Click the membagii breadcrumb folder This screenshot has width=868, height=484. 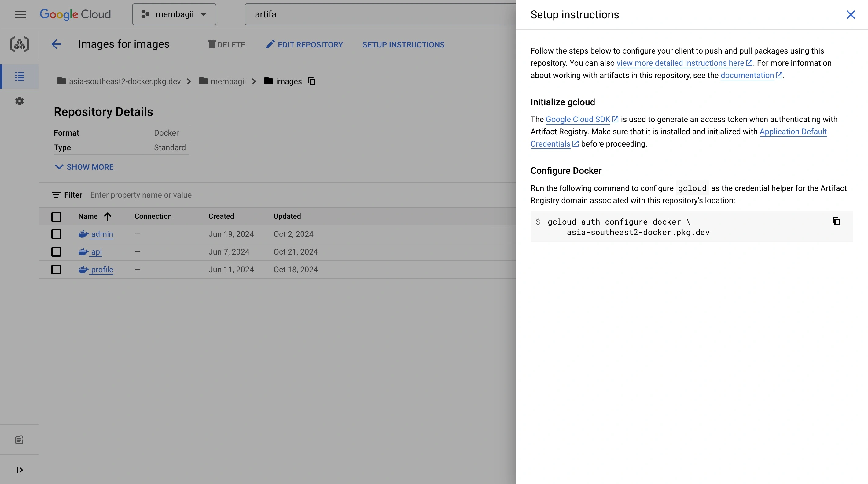223,81
